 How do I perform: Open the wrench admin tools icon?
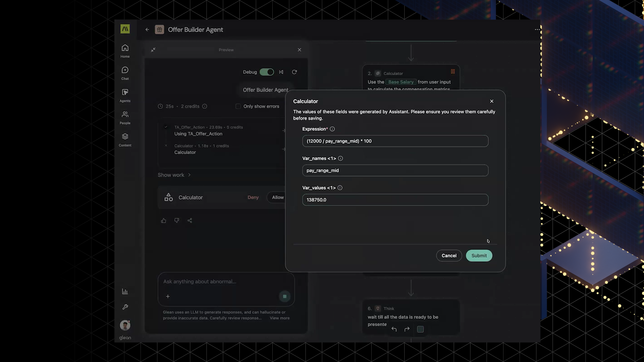125,307
